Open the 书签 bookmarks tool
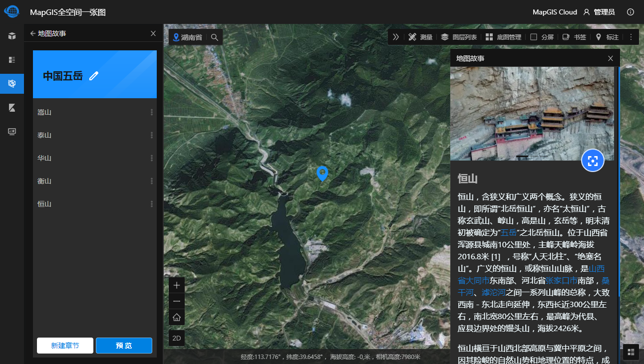The height and width of the screenshot is (364, 644). pyautogui.click(x=574, y=37)
